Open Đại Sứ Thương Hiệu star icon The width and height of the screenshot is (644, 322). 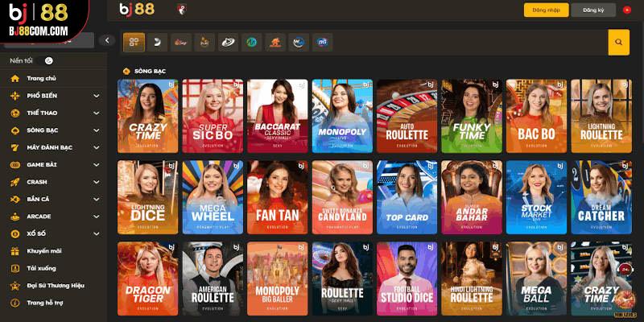[15, 286]
